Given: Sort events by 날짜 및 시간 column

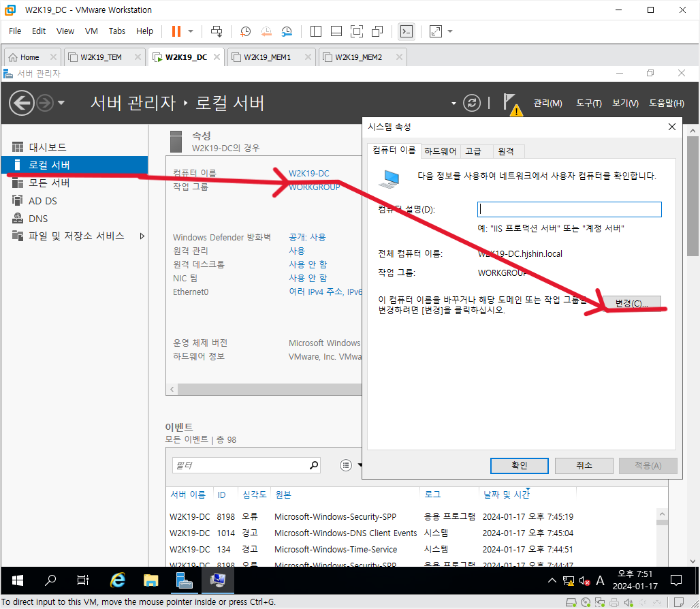Looking at the screenshot, I should (506, 495).
